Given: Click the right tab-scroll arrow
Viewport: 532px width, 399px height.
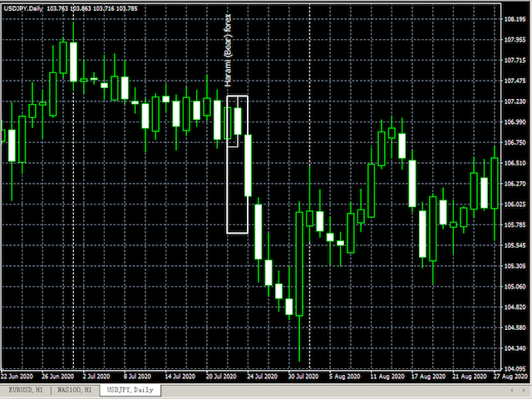Looking at the screenshot, I should (525, 391).
